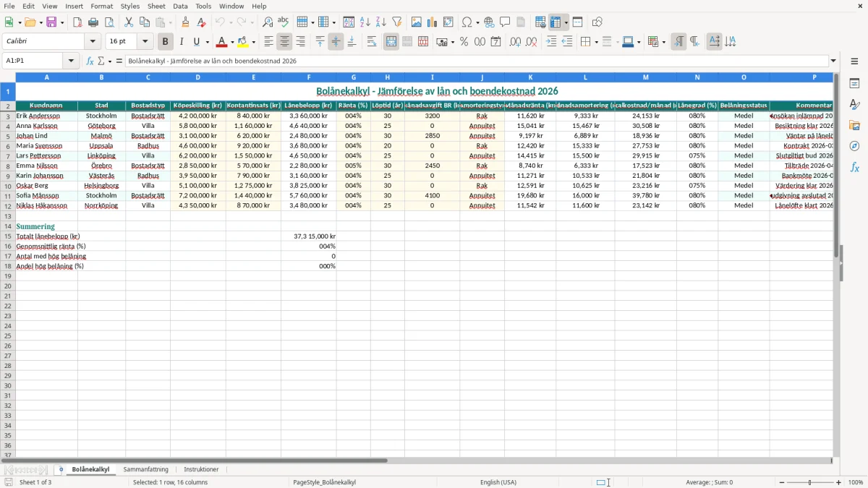Screen dimensions: 868x488
Task: Open the font size dropdown
Action: tap(145, 42)
